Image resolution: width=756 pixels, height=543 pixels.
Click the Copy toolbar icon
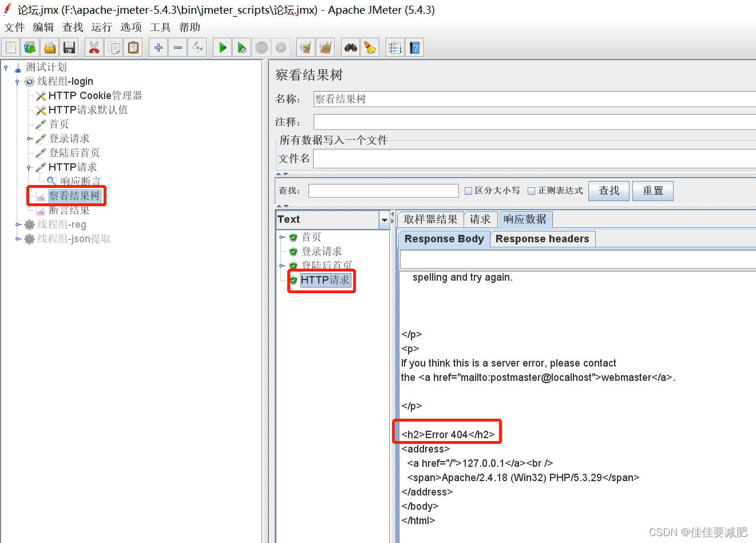point(114,48)
